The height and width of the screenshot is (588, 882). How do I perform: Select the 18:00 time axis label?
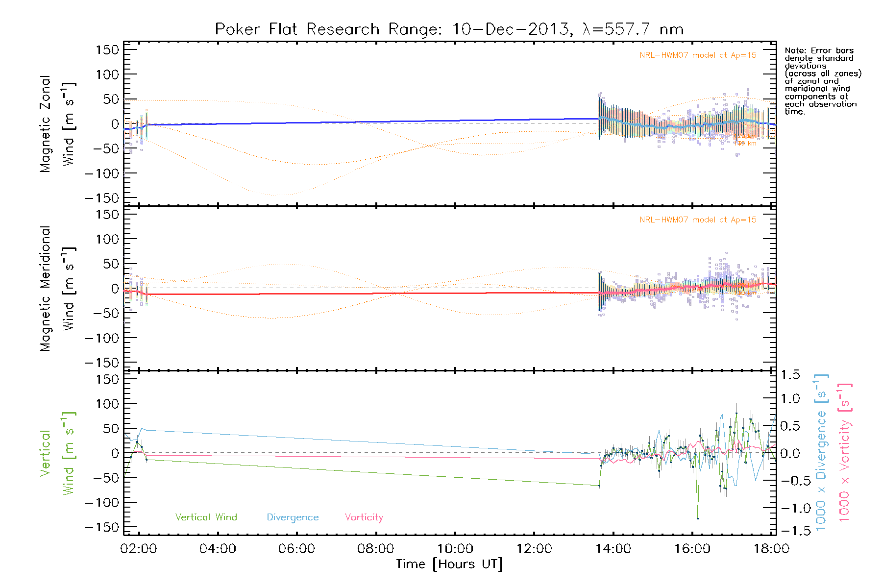(771, 548)
